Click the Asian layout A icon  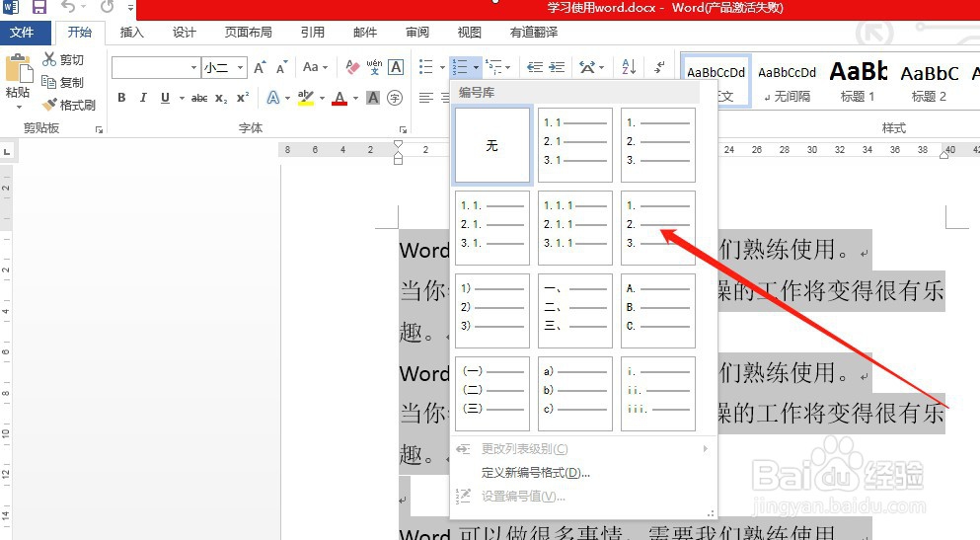[587, 67]
